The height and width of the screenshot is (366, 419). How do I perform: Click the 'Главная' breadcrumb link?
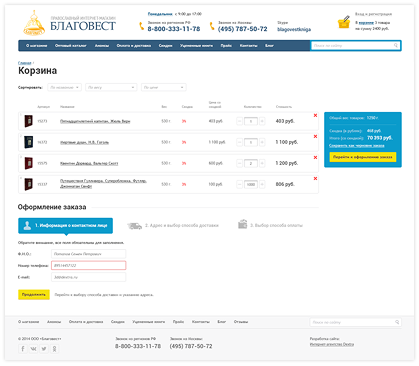click(24, 63)
